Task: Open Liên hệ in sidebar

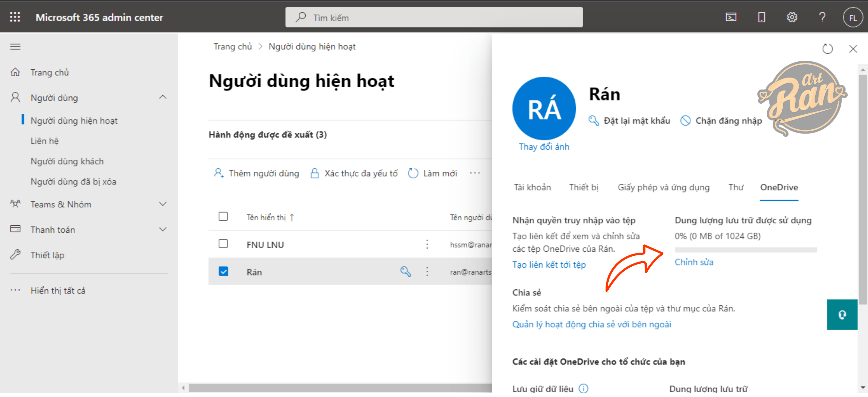Action: pyautogui.click(x=45, y=141)
